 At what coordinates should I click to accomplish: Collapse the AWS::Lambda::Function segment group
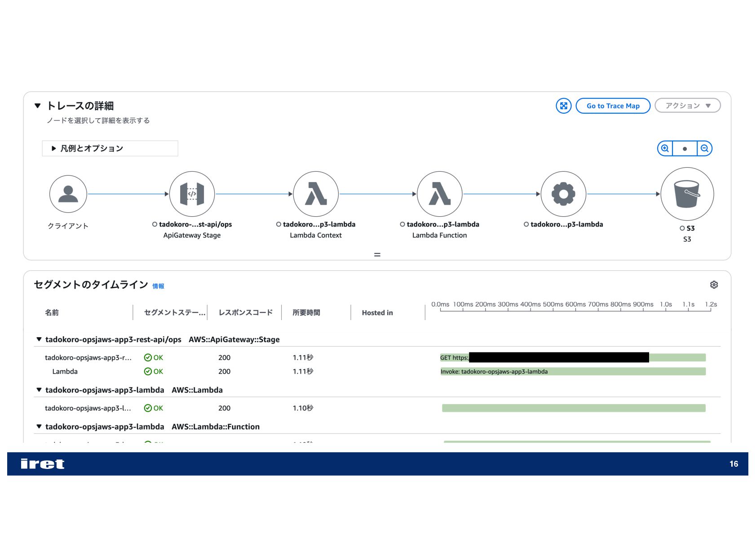pos(39,427)
